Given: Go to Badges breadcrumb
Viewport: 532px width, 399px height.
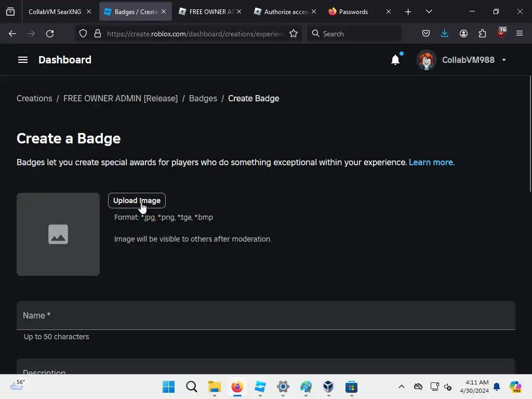Looking at the screenshot, I should point(203,98).
